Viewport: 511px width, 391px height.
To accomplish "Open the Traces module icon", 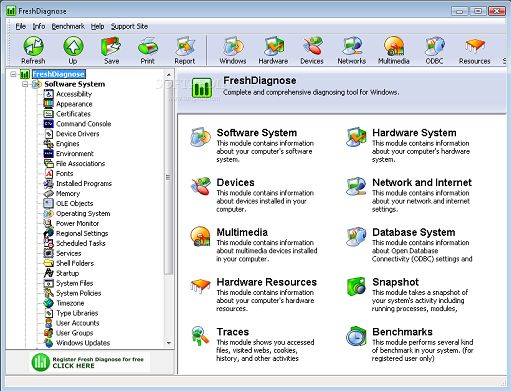I will point(200,336).
